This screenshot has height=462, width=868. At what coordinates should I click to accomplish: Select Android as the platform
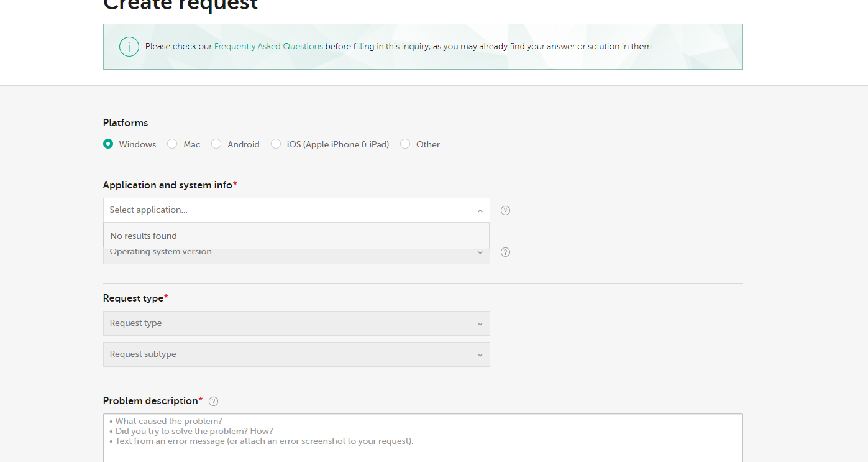[x=216, y=144]
